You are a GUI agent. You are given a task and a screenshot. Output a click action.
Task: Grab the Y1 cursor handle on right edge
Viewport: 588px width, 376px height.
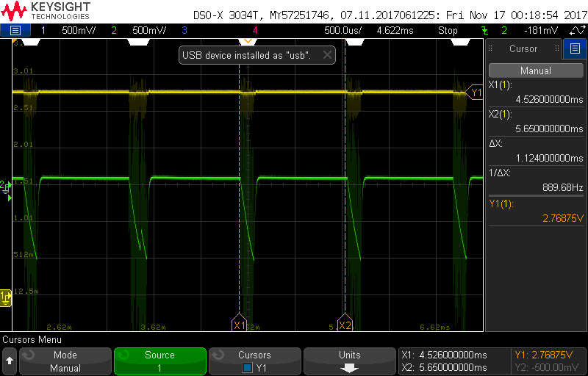coord(474,92)
